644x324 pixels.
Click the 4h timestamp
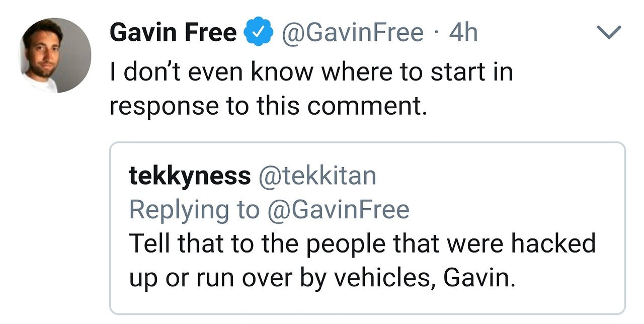coord(463,33)
